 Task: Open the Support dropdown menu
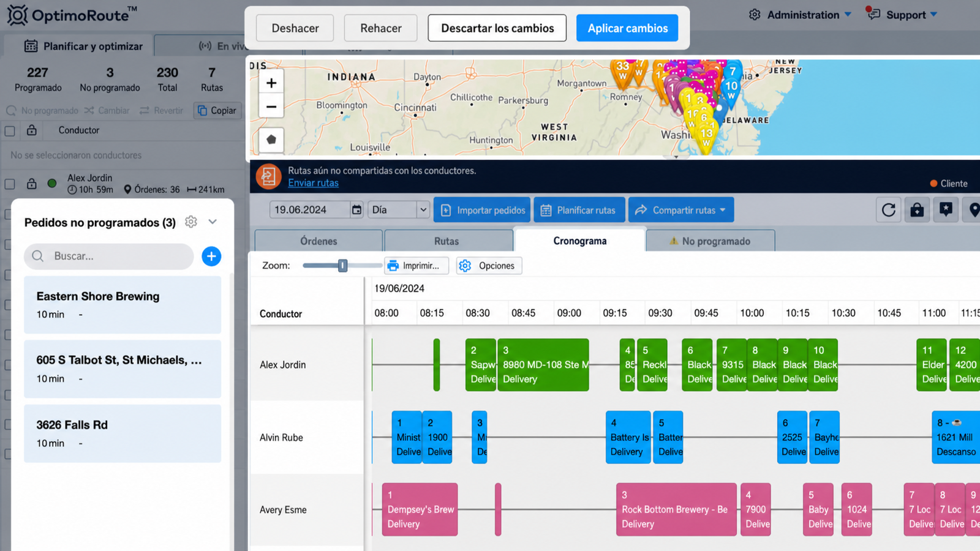pos(934,14)
